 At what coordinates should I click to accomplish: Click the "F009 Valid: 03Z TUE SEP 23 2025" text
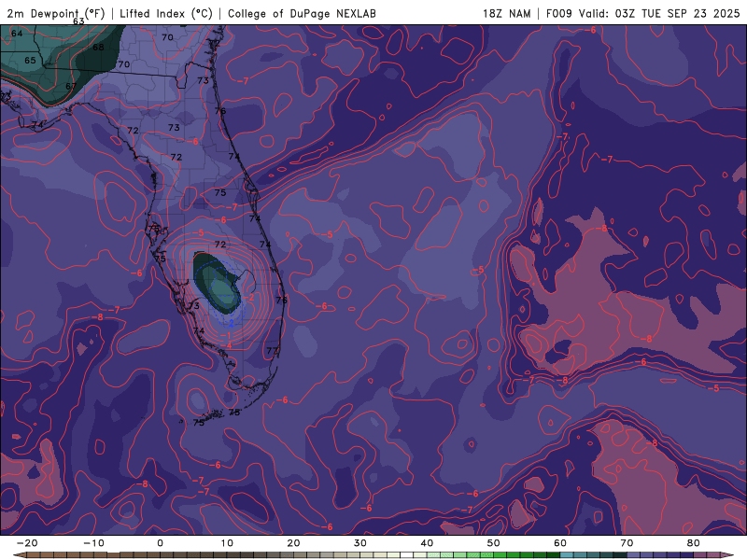(x=642, y=13)
